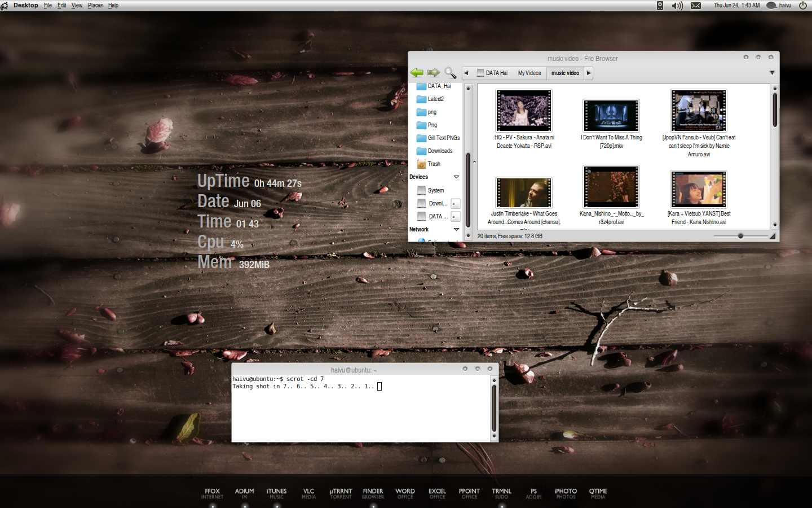This screenshot has height=508, width=812.
Task: Open the haivu user menu
Action: coord(779,5)
